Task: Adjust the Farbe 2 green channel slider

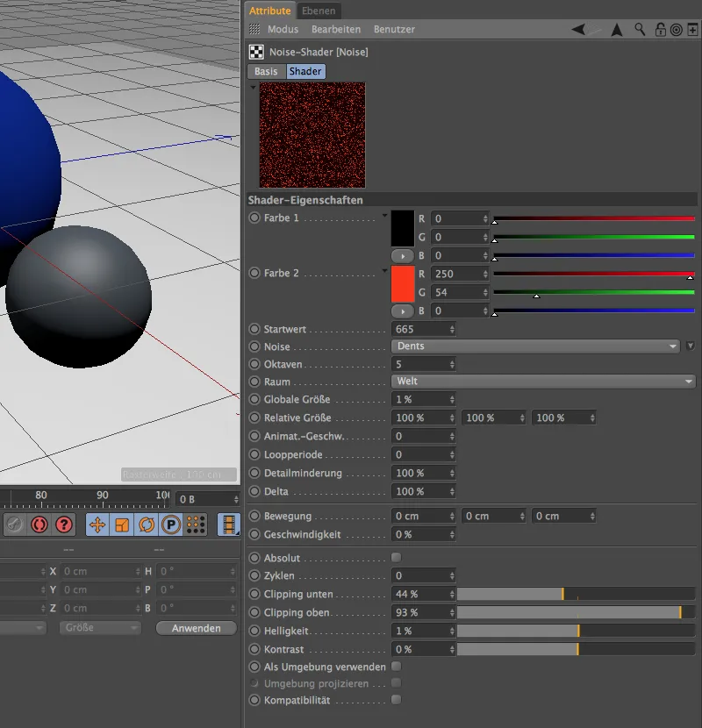Action: coord(594,292)
